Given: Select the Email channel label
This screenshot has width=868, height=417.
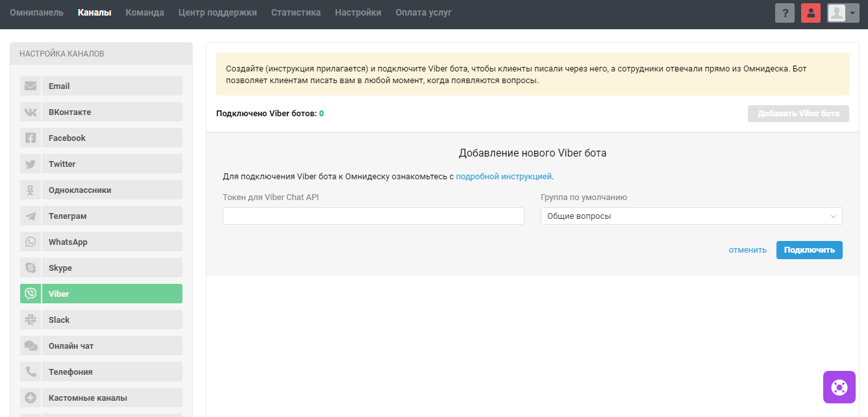Looking at the screenshot, I should pyautogui.click(x=112, y=86).
